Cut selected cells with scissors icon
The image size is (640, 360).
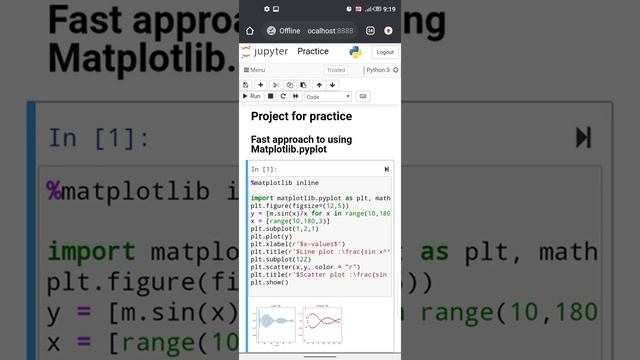click(276, 85)
